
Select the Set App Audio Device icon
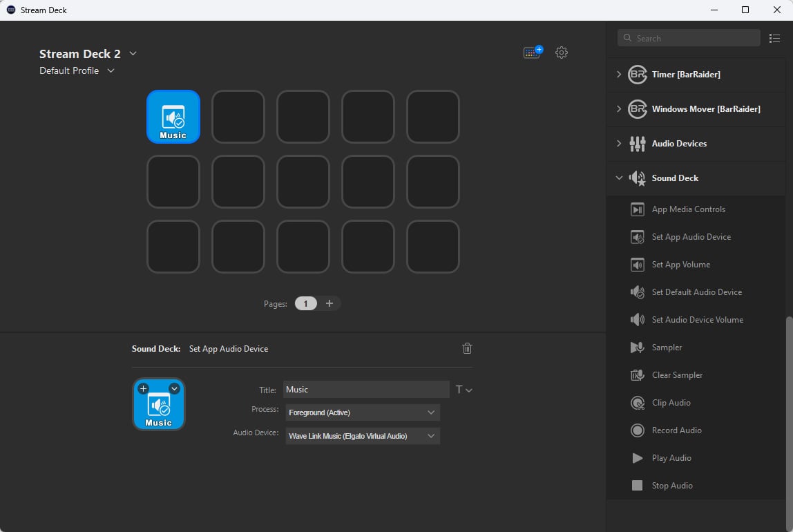(x=637, y=237)
